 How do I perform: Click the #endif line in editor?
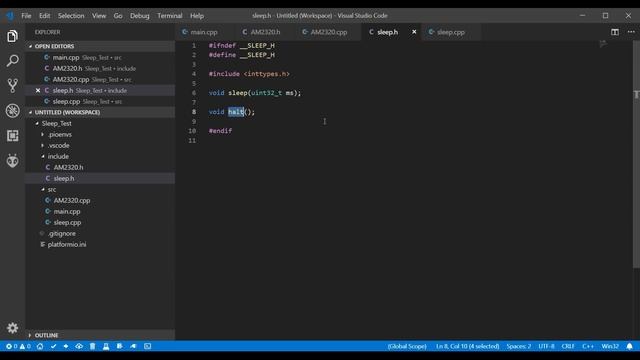[220, 131]
